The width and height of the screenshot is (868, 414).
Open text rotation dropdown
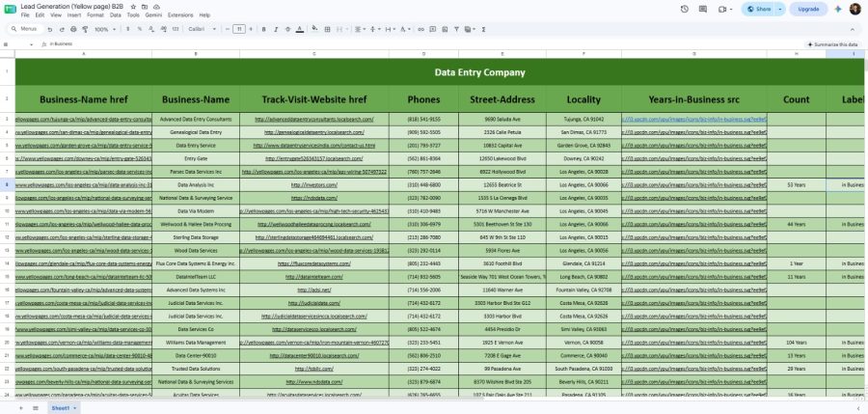[x=405, y=29]
